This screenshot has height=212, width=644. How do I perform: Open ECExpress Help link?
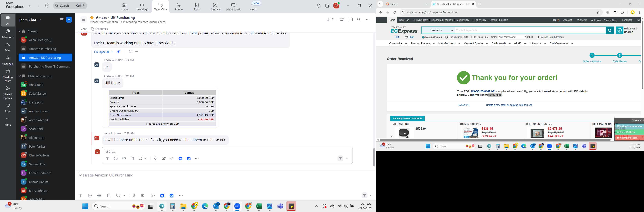pos(397,37)
